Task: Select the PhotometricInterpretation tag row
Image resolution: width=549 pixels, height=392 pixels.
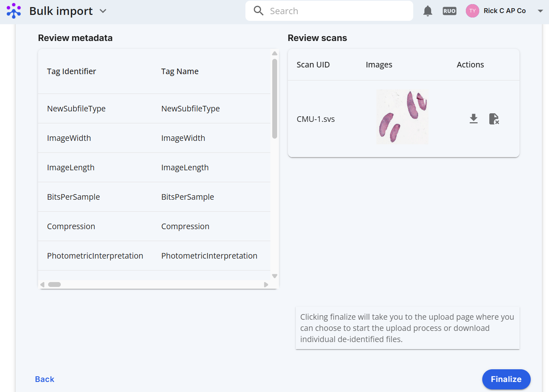Action: (154, 256)
